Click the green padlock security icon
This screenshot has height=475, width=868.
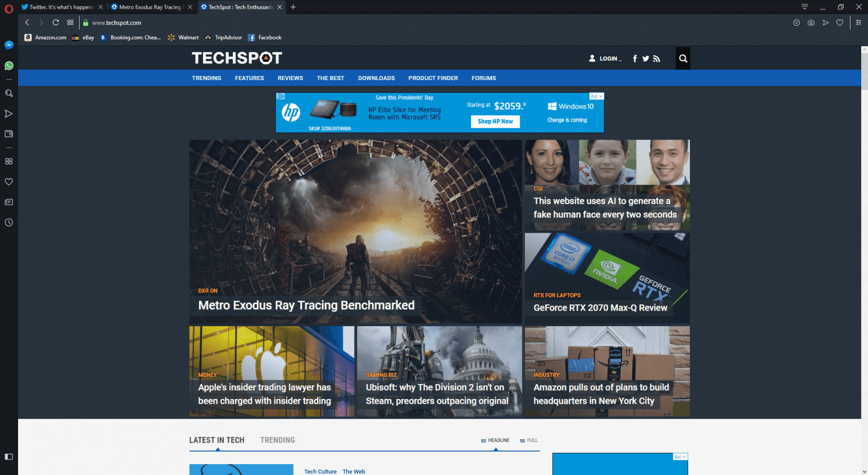86,23
